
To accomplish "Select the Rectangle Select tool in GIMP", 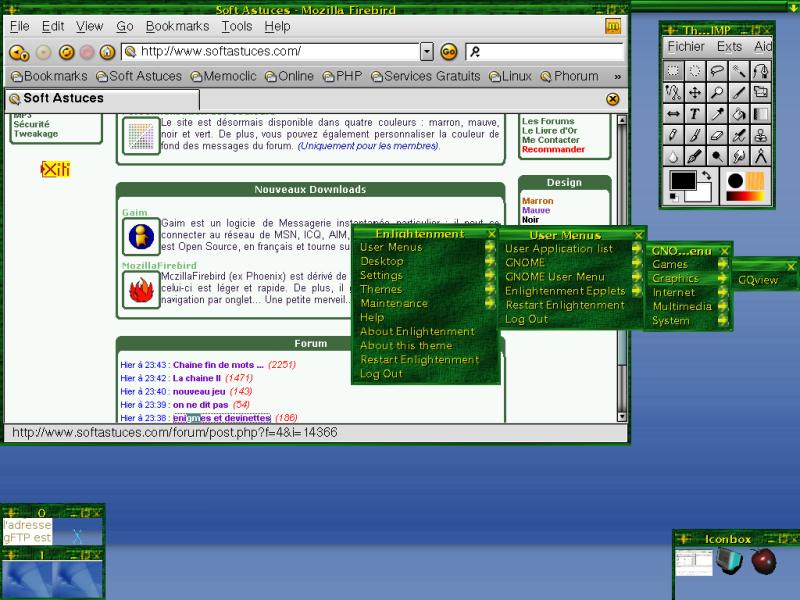I will (x=673, y=70).
